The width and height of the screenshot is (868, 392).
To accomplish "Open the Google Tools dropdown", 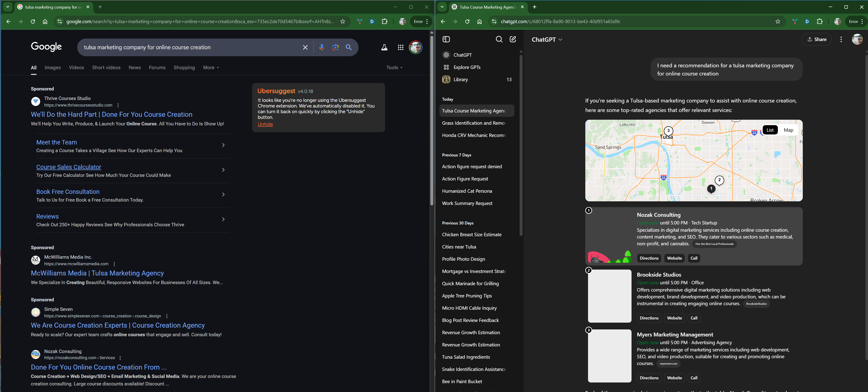I will [x=394, y=68].
